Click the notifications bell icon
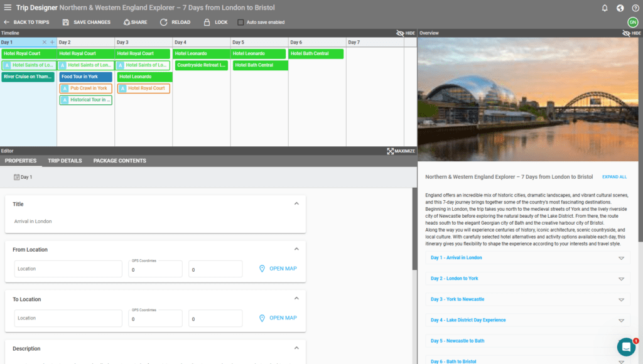The height and width of the screenshot is (364, 643). coord(605,8)
